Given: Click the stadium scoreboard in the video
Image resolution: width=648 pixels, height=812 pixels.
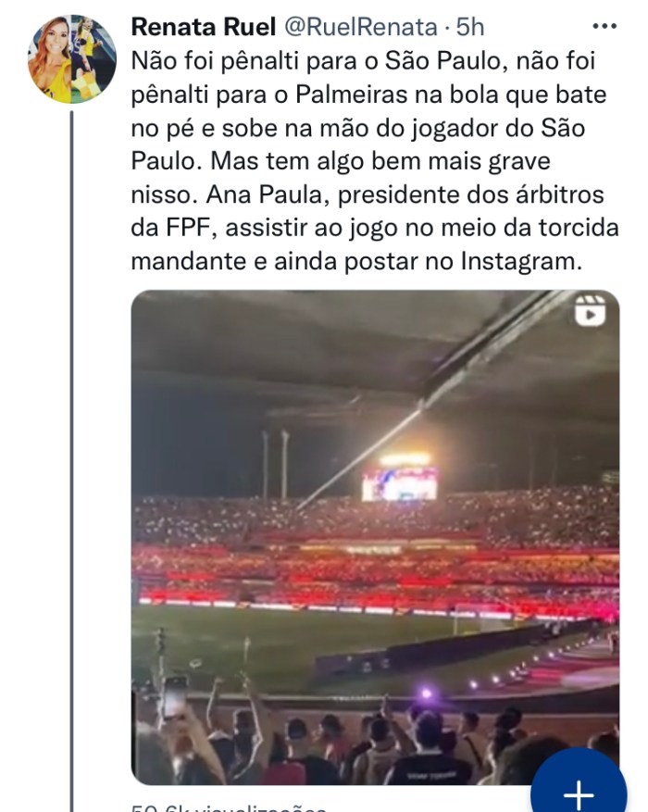Looking at the screenshot, I should pyautogui.click(x=399, y=481).
